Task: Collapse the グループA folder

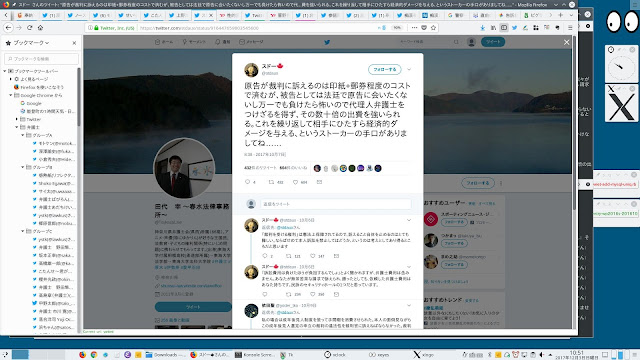Action: (23, 135)
